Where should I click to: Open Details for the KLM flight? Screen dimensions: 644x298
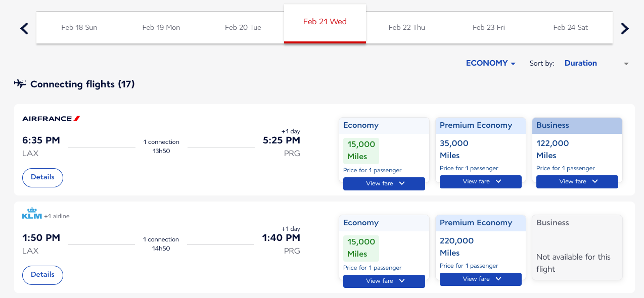pyautogui.click(x=42, y=275)
